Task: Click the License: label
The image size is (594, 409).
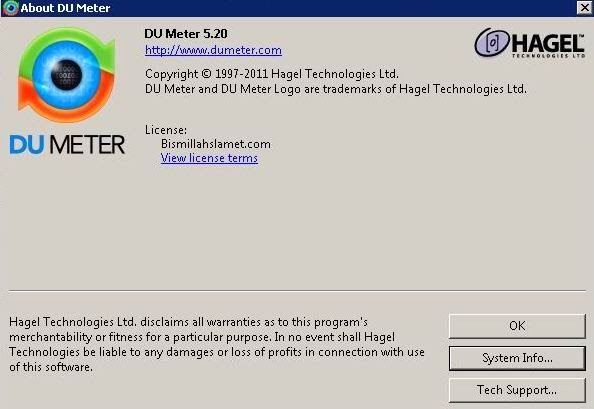Action: click(166, 130)
